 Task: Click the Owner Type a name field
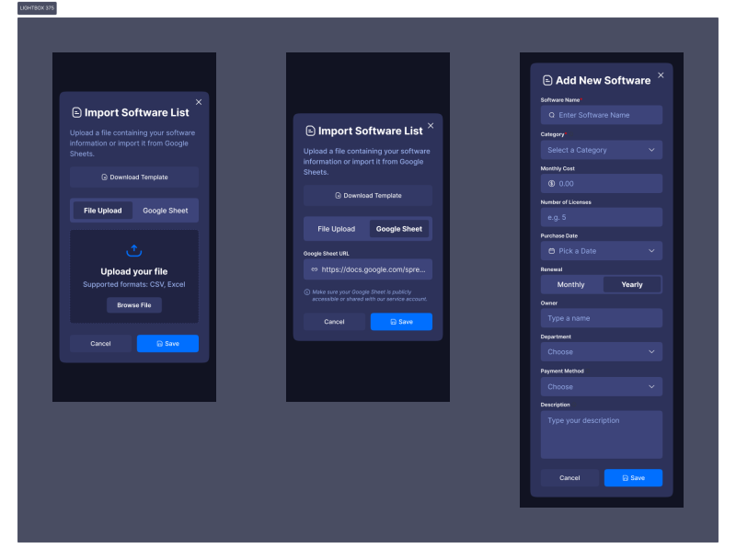point(602,318)
